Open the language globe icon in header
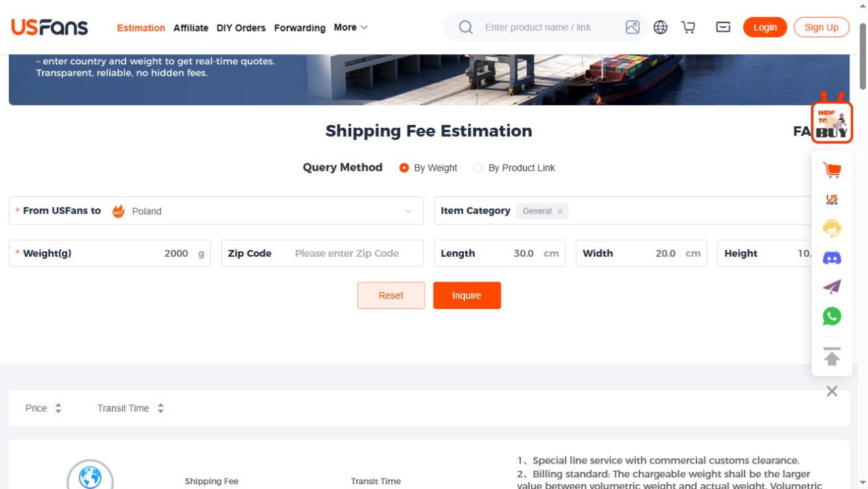 tap(660, 27)
